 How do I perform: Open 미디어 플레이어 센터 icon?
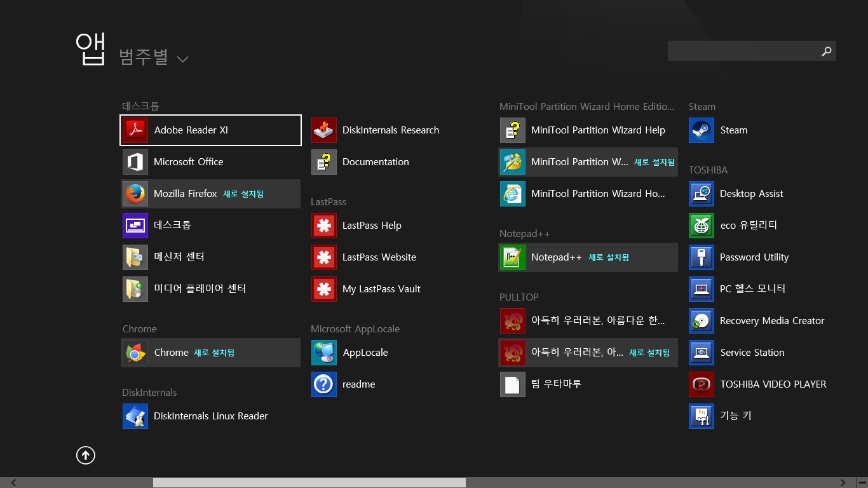[135, 289]
